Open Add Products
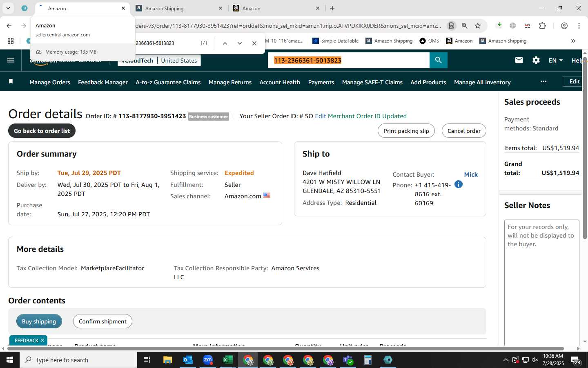Image resolution: width=588 pixels, height=368 pixels. 428,82
